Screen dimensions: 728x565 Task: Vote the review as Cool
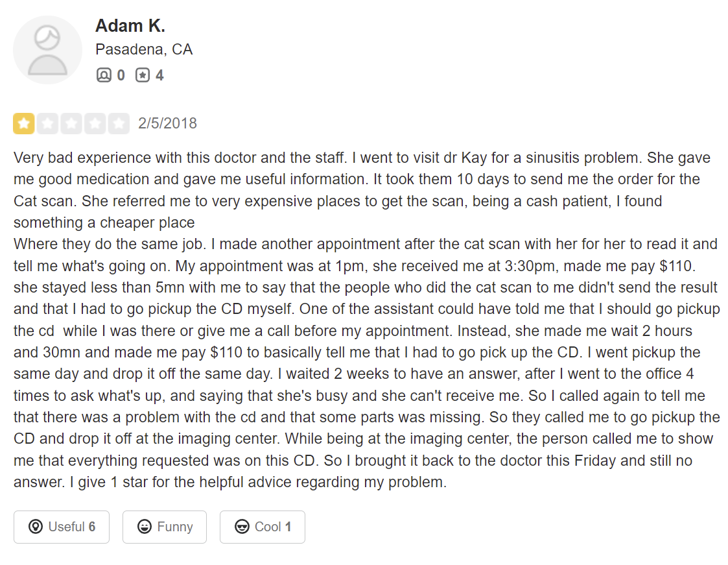(263, 527)
